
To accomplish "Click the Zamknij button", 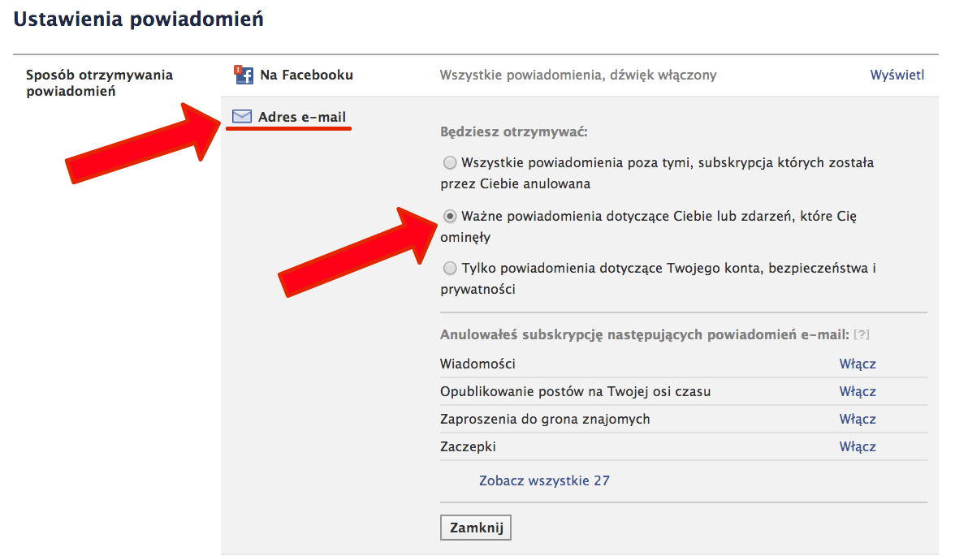I will point(476,528).
